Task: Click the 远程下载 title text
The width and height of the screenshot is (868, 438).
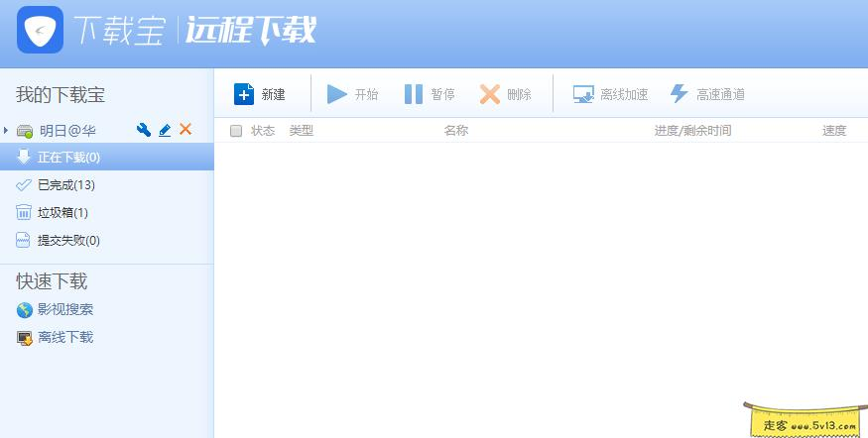Action: point(251,30)
